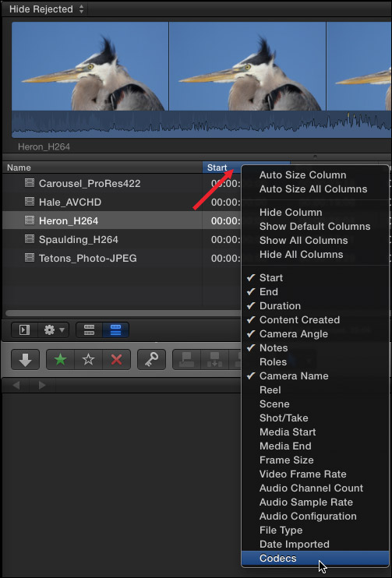Select the Tetons_Photo-JPEG clip
Image resolution: width=392 pixels, height=578 pixels.
[88, 258]
